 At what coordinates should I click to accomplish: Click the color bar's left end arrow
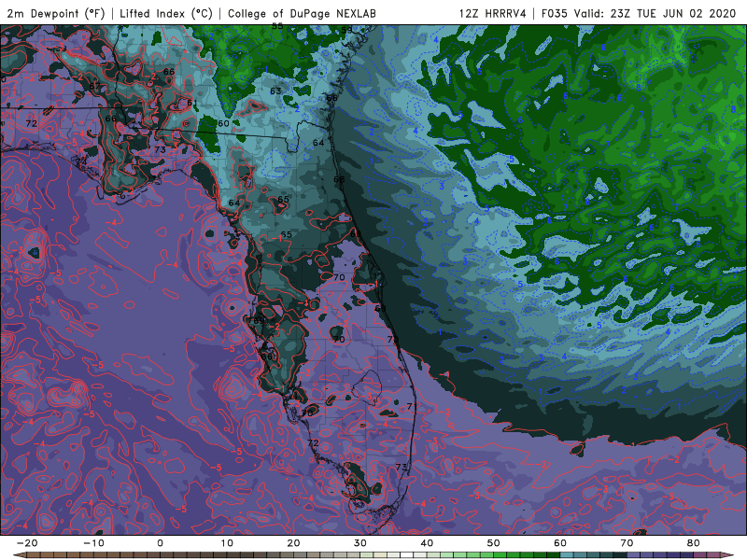(20, 554)
